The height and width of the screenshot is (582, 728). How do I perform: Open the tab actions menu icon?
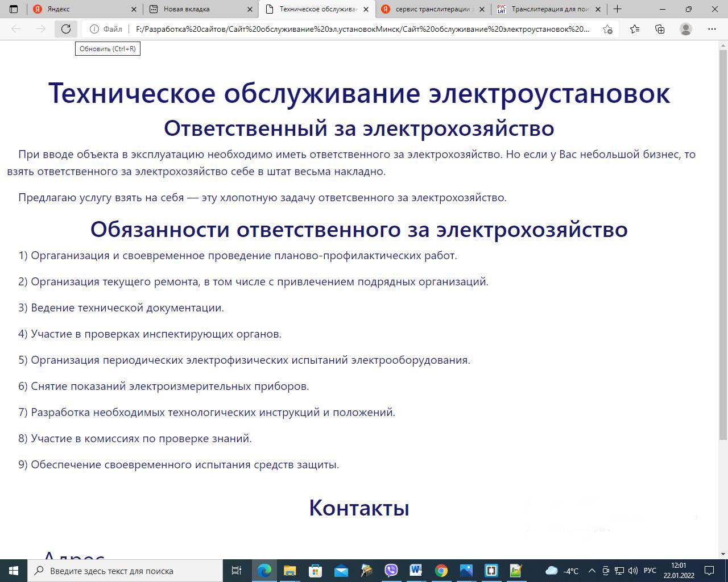[x=14, y=9]
